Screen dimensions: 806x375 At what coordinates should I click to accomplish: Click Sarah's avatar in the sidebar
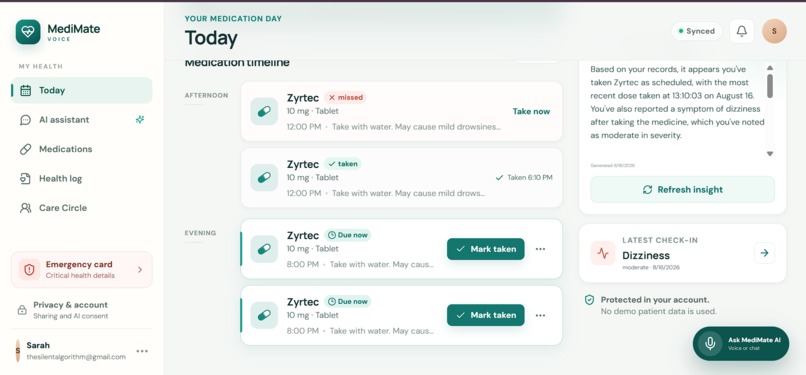click(x=18, y=351)
